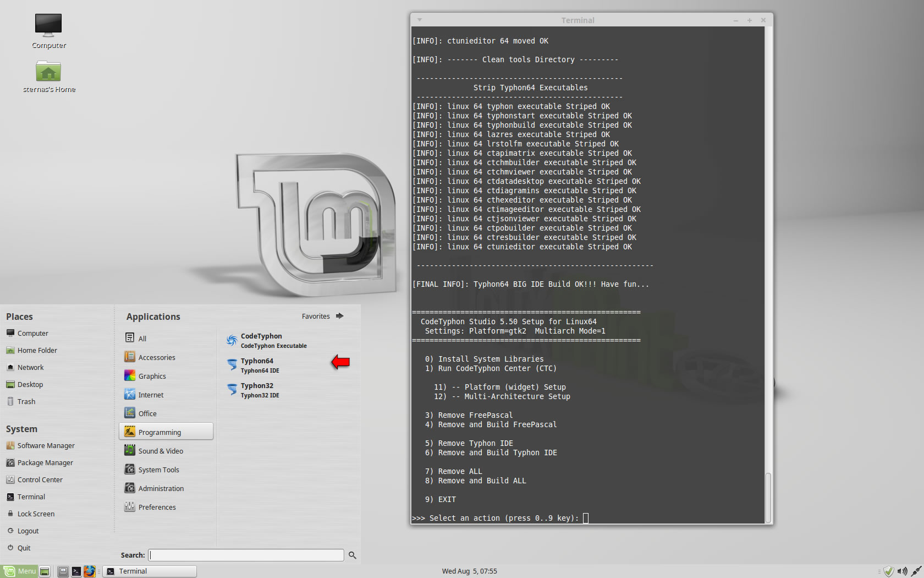
Task: Open Home Folder in the Places list
Action: [x=31, y=350]
